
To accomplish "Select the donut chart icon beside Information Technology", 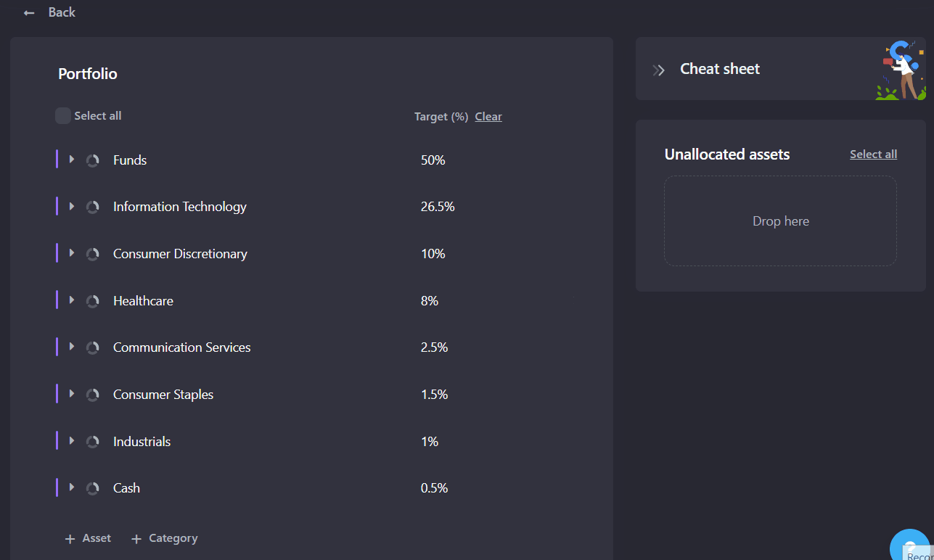I will click(92, 206).
